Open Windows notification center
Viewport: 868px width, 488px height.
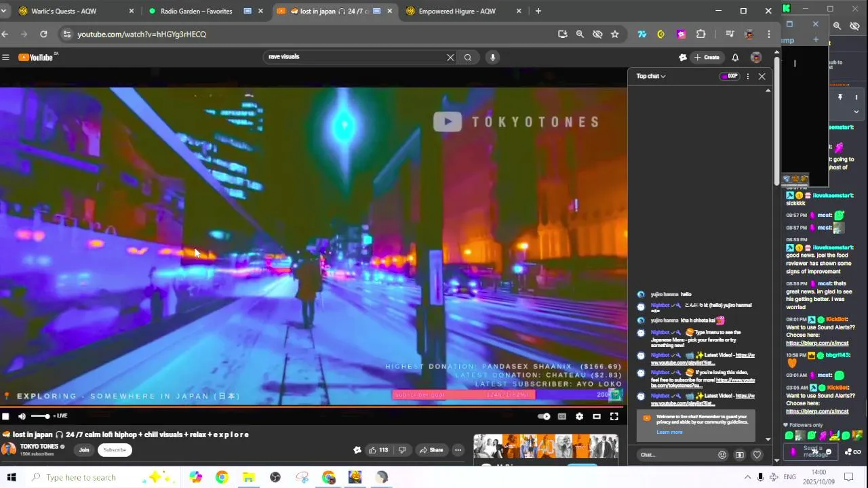click(x=848, y=477)
